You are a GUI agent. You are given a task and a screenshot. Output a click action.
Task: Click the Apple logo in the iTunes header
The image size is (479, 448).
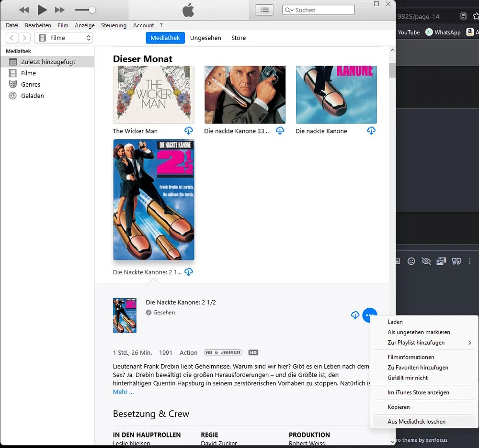coord(188,10)
